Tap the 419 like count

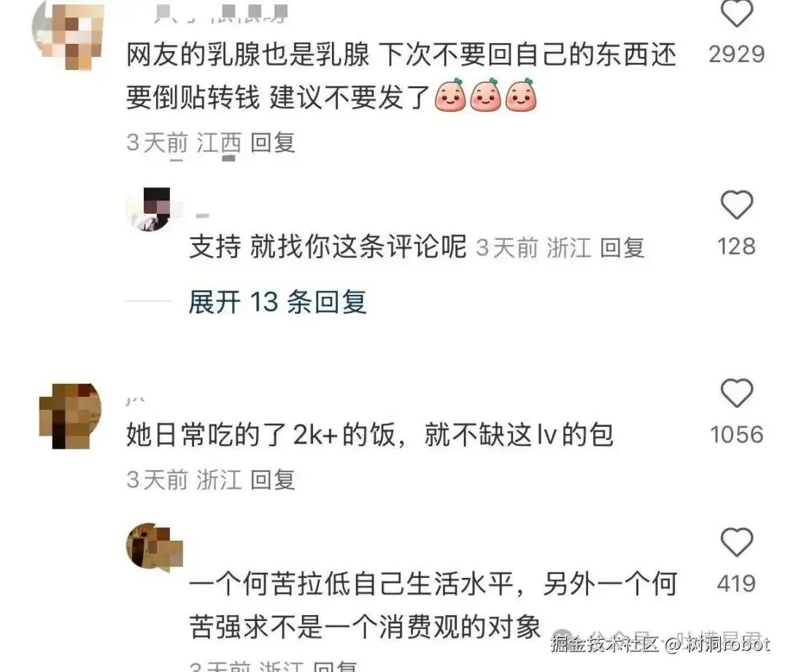pyautogui.click(x=737, y=584)
